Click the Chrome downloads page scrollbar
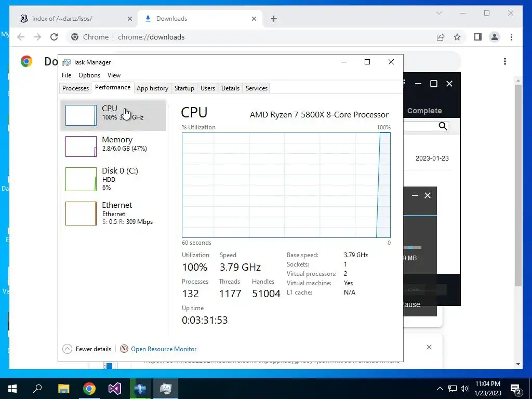This screenshot has height=399, width=532. pos(518,185)
